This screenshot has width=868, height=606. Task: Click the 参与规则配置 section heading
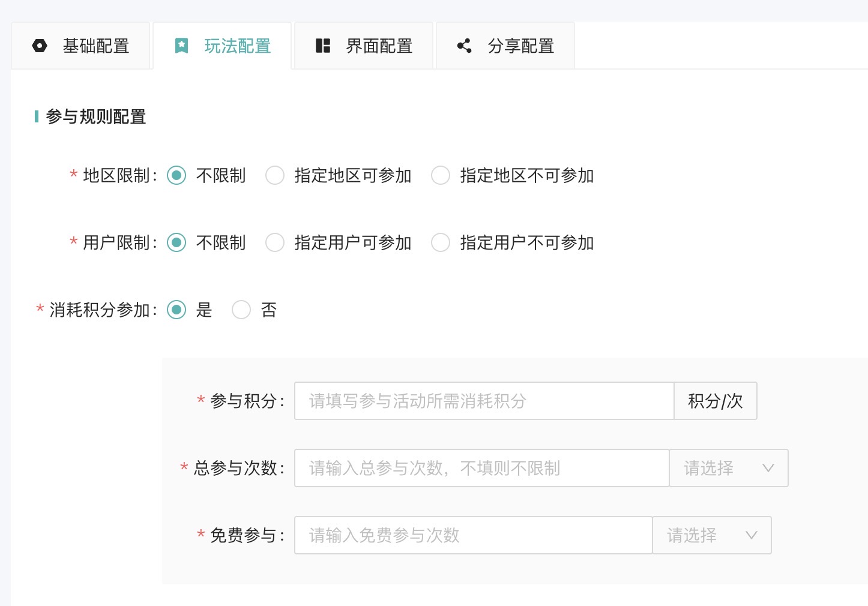(96, 117)
